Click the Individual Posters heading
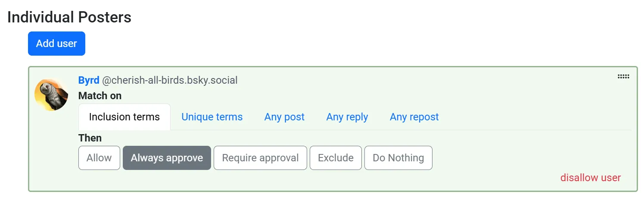Screen dimensions: 644x201 click(69, 17)
